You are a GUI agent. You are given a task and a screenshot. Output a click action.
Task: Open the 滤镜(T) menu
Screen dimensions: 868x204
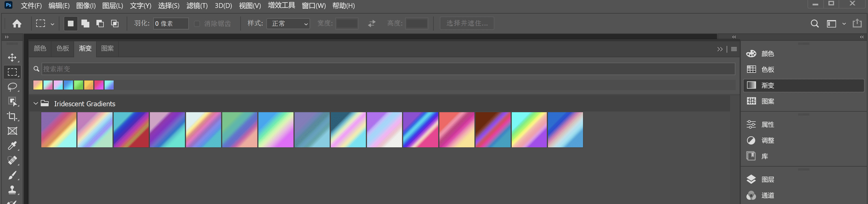coord(197,6)
